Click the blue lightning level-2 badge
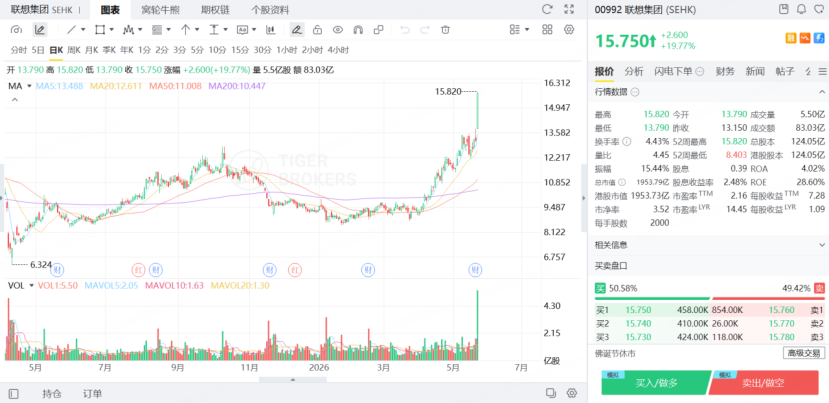This screenshot has height=403, width=829. [x=819, y=38]
